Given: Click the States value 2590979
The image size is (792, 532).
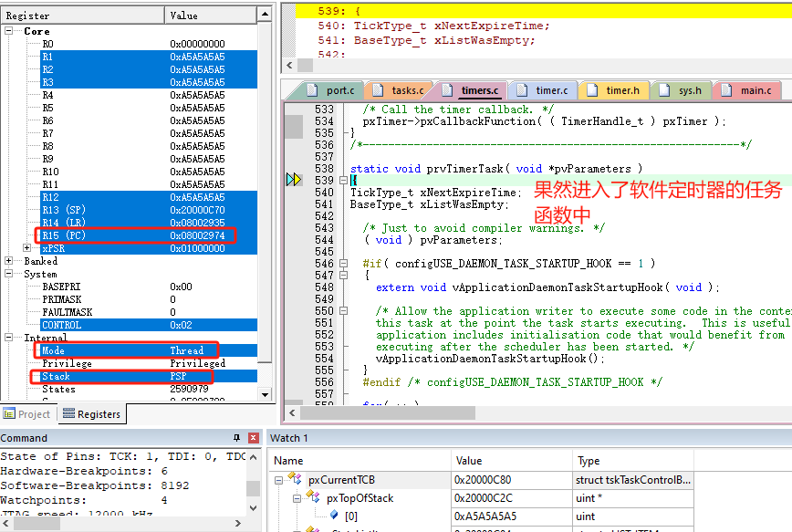Looking at the screenshot, I should (189, 389).
